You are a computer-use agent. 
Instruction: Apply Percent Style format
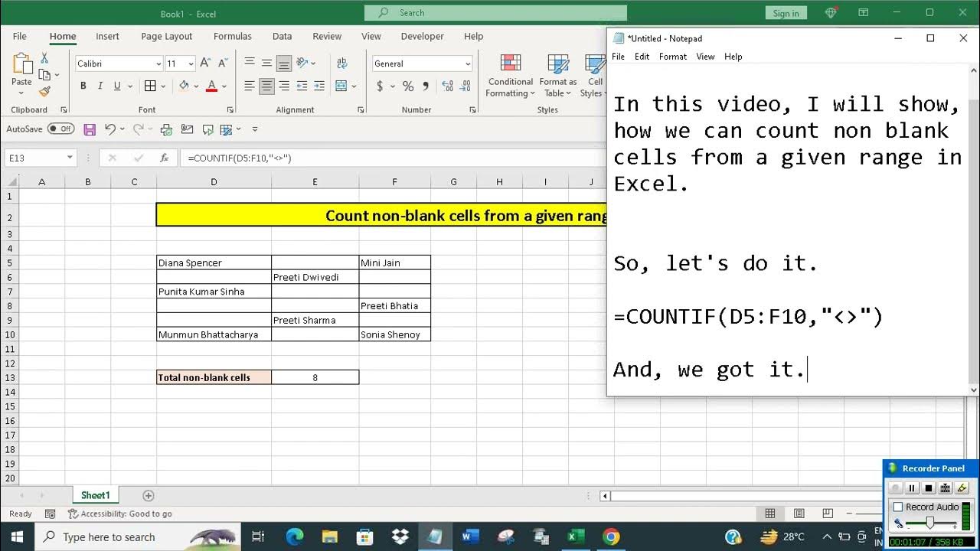pos(408,86)
